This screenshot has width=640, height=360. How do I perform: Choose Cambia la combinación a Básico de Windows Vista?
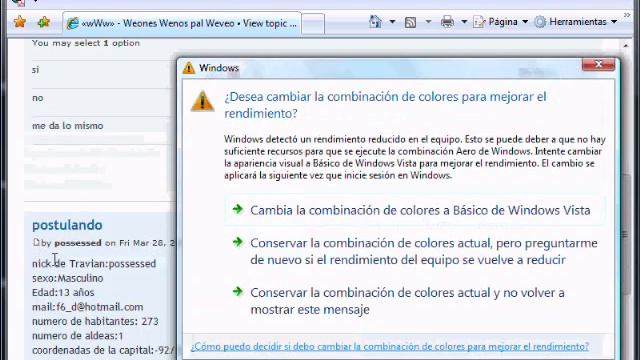[415, 210]
